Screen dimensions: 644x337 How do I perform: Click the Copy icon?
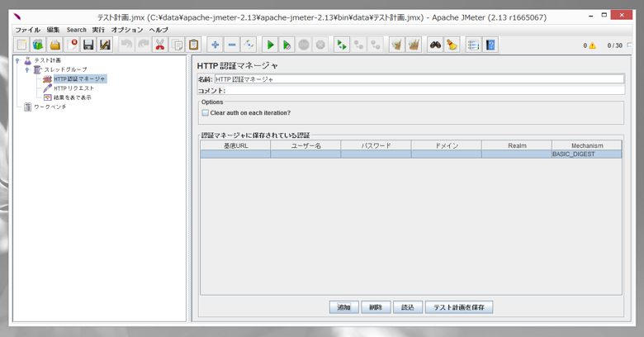pos(177,45)
